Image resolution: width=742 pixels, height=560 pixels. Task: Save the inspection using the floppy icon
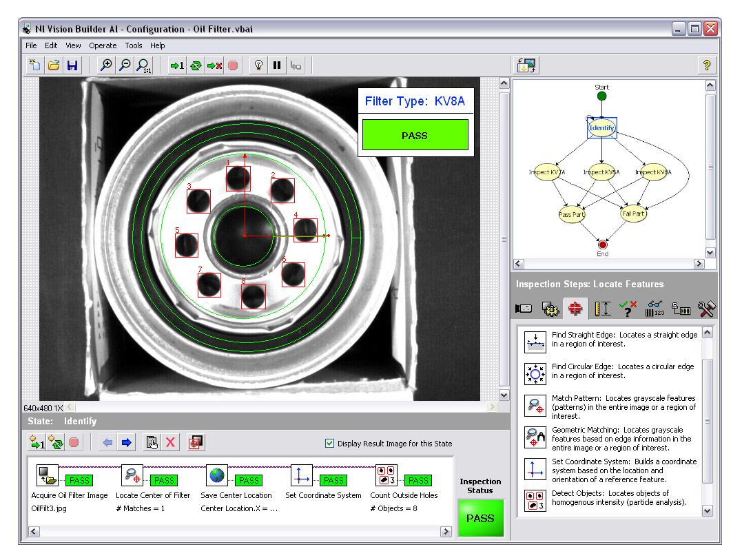click(x=72, y=65)
